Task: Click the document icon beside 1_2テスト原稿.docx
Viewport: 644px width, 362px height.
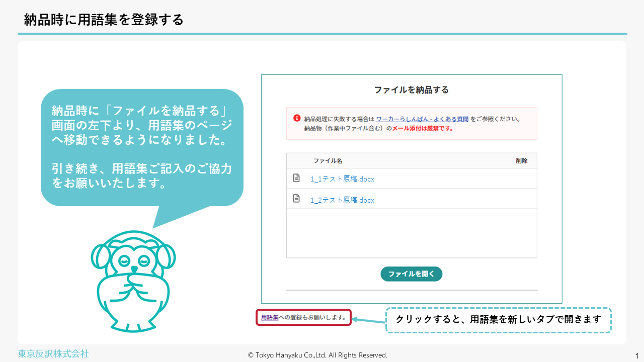Action: (x=297, y=199)
